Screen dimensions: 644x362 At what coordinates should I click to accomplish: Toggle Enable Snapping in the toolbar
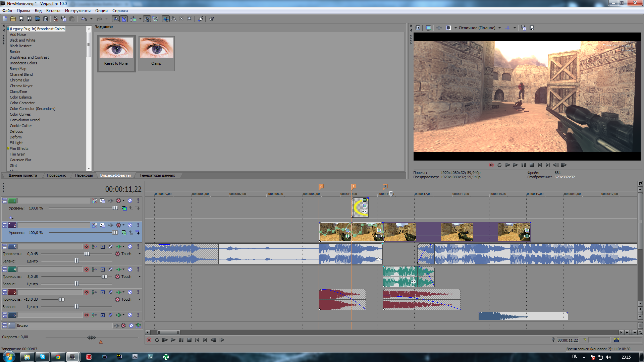click(x=116, y=19)
